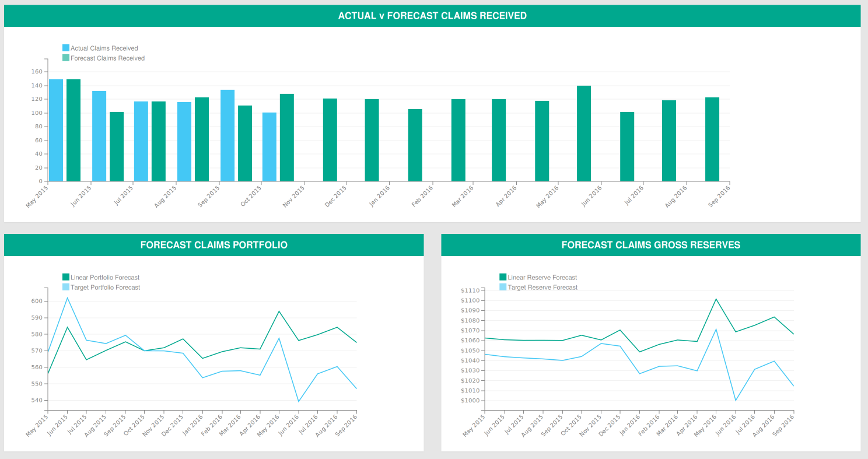Select the blue actual bar for May 2015

point(56,130)
